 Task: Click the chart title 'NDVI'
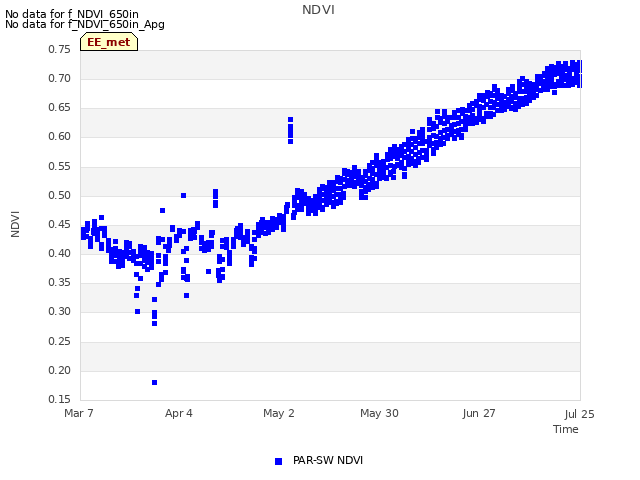point(318,10)
